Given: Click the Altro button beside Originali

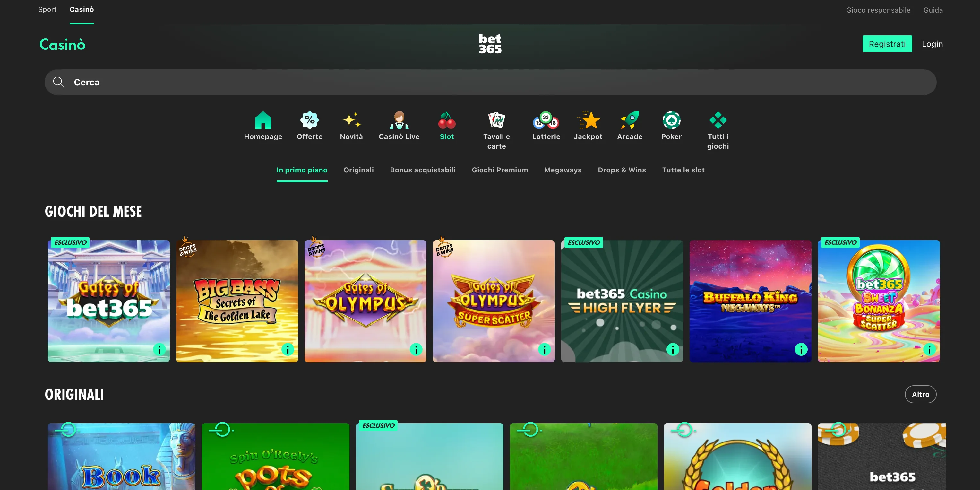Looking at the screenshot, I should coord(920,394).
